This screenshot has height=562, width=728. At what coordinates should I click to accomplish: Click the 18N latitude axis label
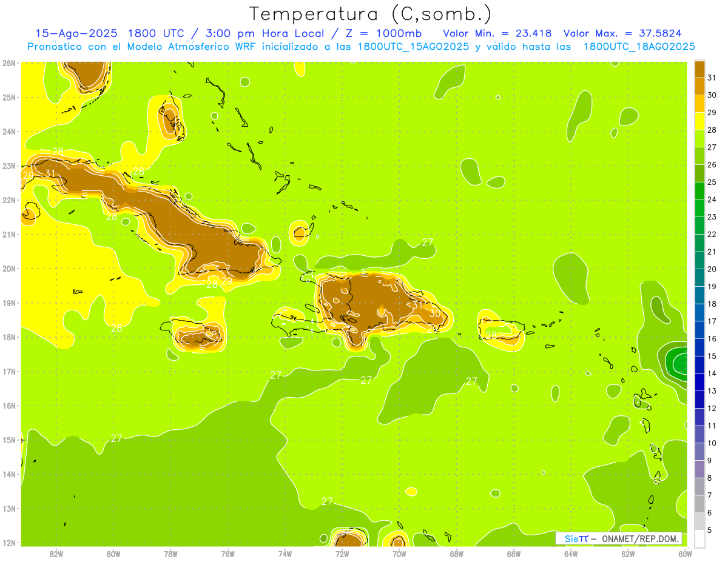point(9,337)
